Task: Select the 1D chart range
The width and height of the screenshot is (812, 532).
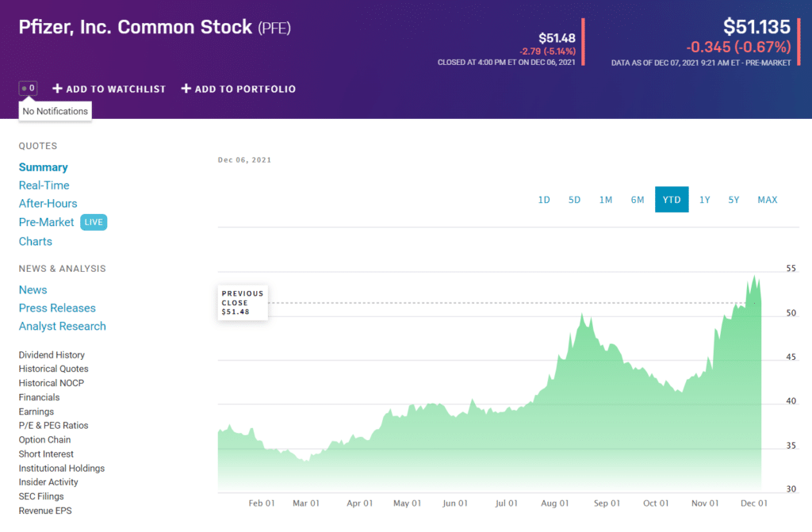Action: point(544,200)
